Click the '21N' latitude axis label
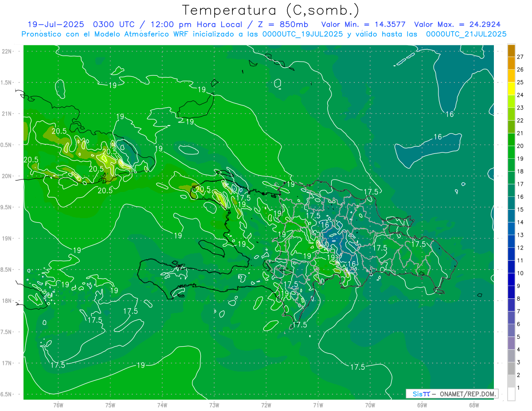The image size is (532, 411). pos(7,114)
